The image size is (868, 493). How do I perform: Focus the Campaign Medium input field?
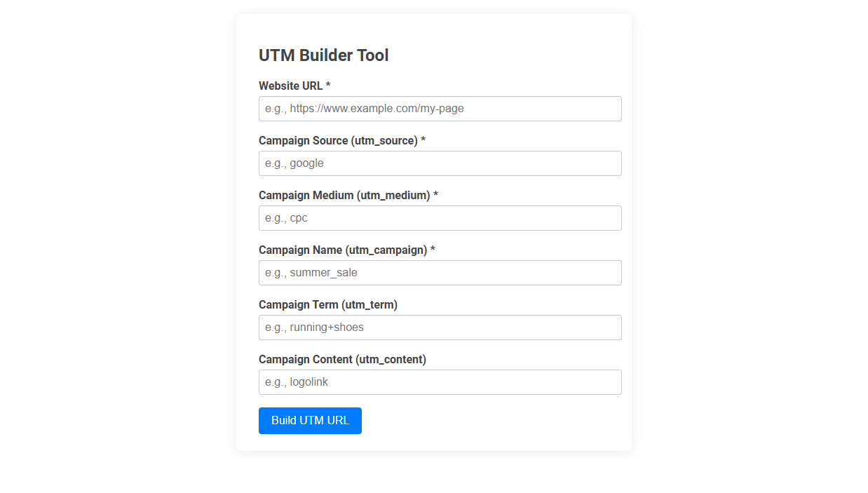click(x=440, y=218)
